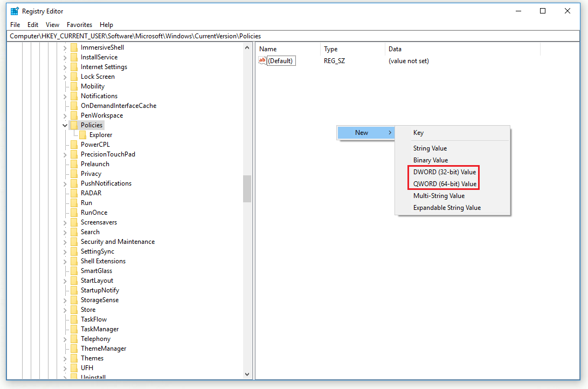Click the Notifications folder icon
The width and height of the screenshot is (588, 389).
[x=74, y=96]
